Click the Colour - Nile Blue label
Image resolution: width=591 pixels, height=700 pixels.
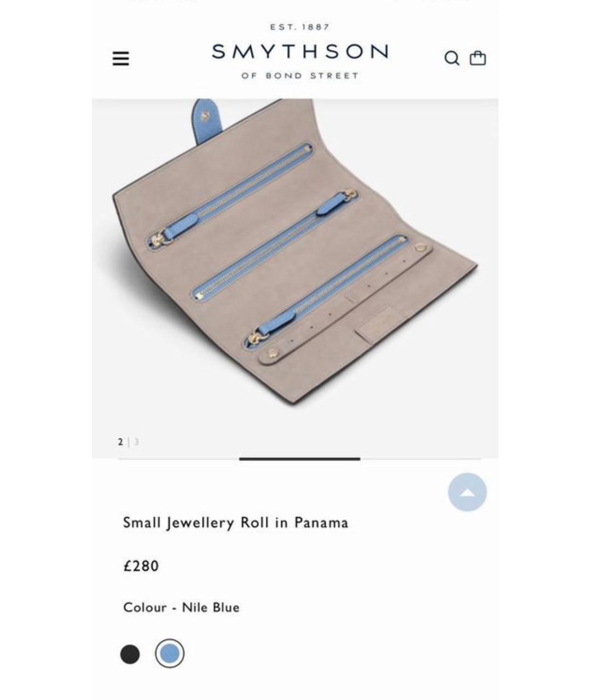pos(181,608)
